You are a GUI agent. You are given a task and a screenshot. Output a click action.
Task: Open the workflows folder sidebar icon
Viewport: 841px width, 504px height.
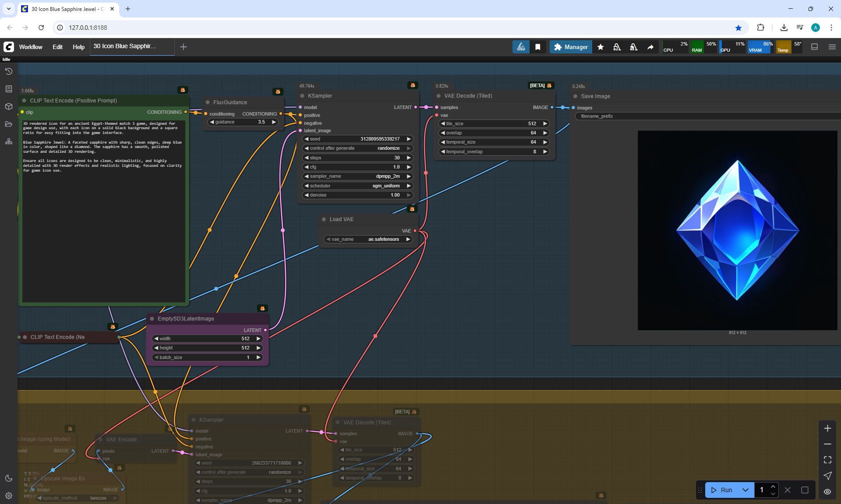pyautogui.click(x=8, y=124)
